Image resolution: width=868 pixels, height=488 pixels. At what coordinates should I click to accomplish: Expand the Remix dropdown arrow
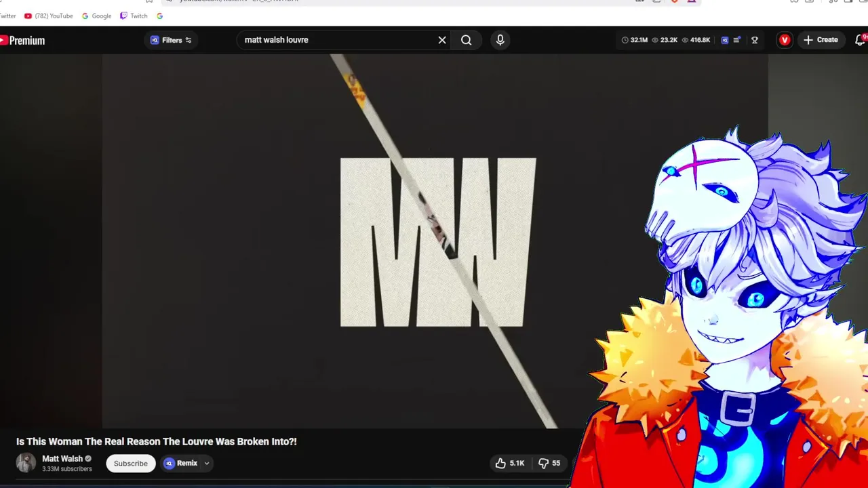(207, 464)
